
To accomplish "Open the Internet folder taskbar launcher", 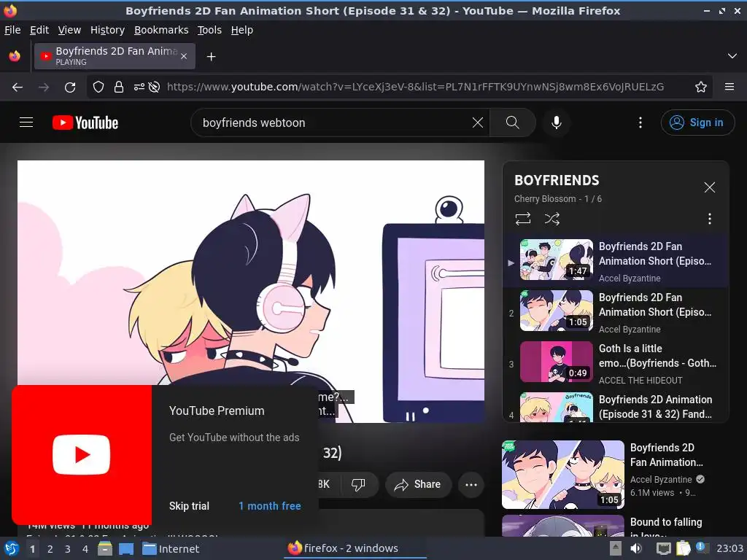I will 171,548.
